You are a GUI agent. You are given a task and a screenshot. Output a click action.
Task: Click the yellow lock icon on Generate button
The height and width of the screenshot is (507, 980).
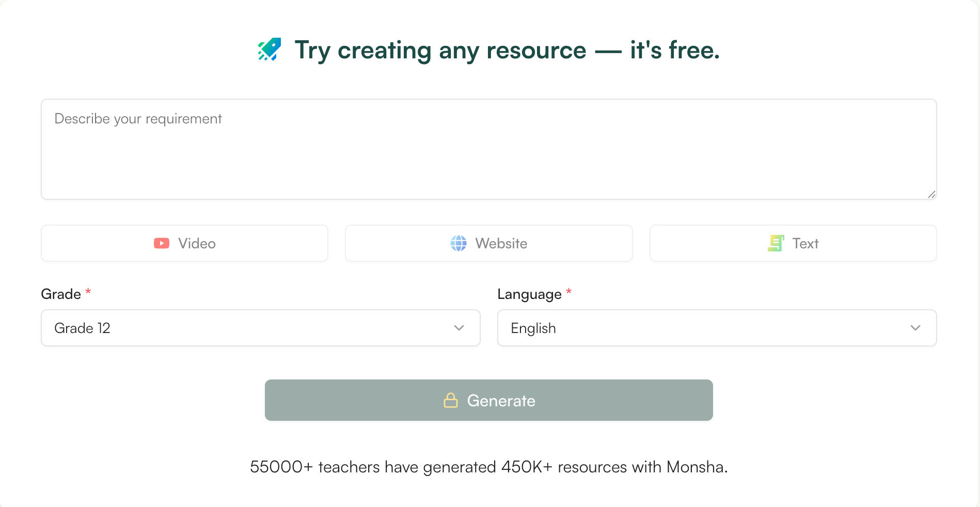point(450,400)
